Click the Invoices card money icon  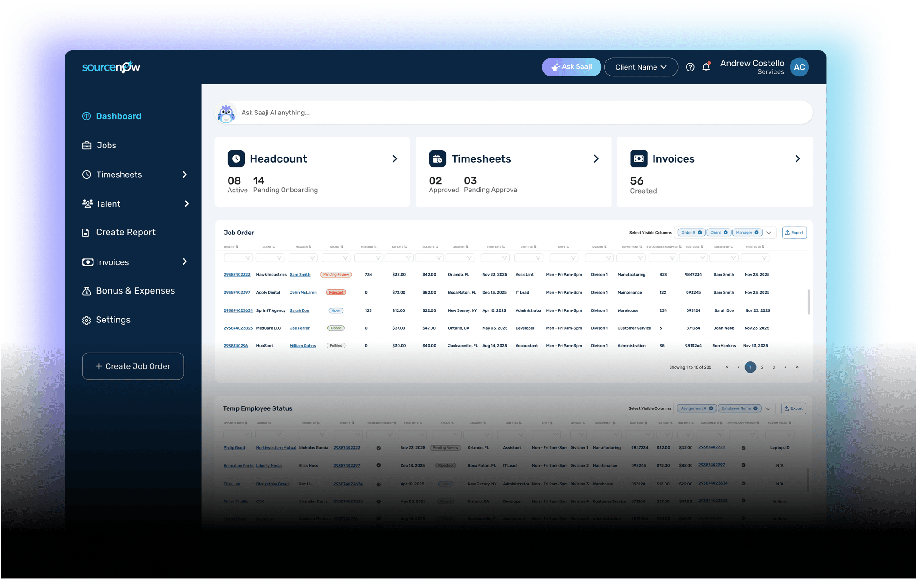(x=638, y=158)
